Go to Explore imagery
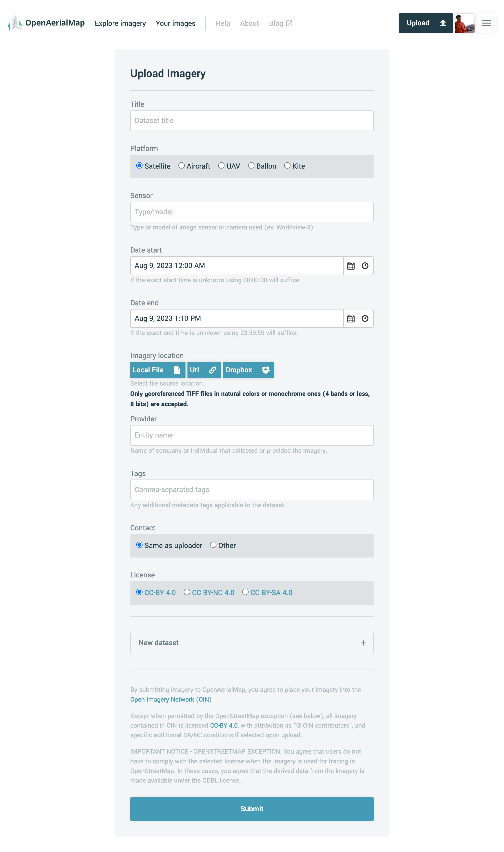The height and width of the screenshot is (852, 504). [120, 23]
